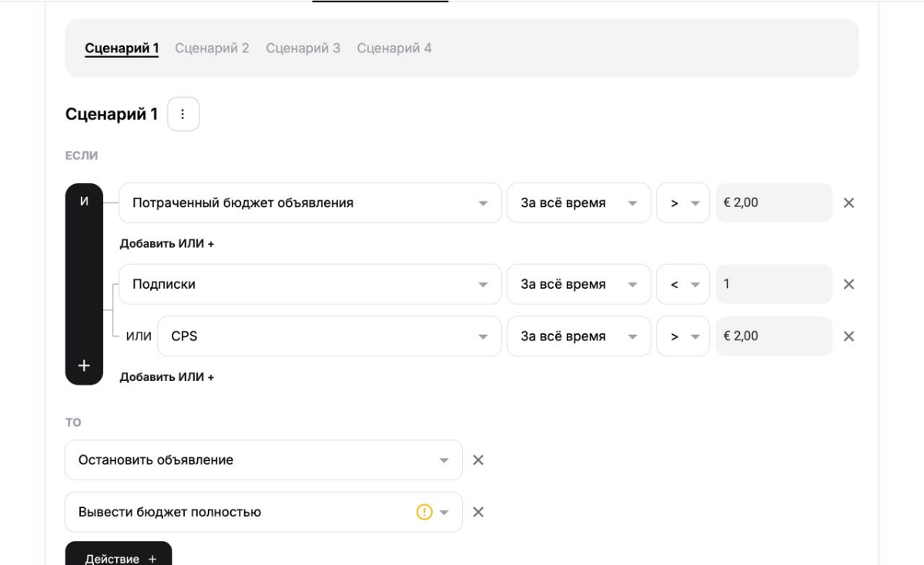Delete the Вывести бюджет полностью action

pyautogui.click(x=477, y=513)
